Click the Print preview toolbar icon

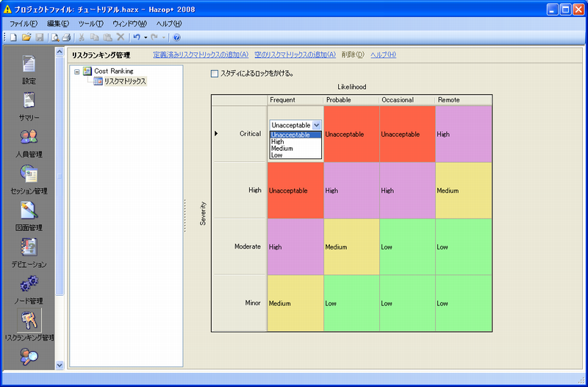pos(55,38)
